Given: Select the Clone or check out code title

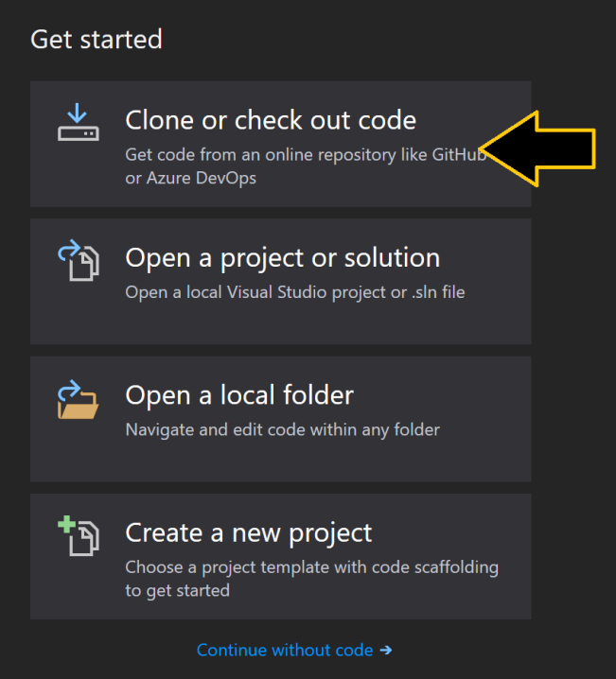Looking at the screenshot, I should pyautogui.click(x=271, y=121).
